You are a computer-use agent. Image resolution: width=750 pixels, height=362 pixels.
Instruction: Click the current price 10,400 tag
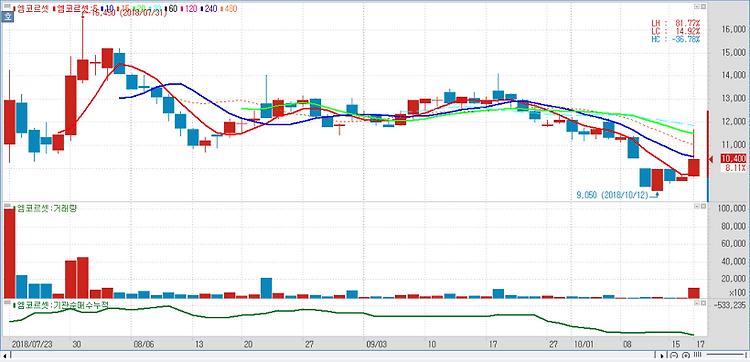pyautogui.click(x=733, y=158)
